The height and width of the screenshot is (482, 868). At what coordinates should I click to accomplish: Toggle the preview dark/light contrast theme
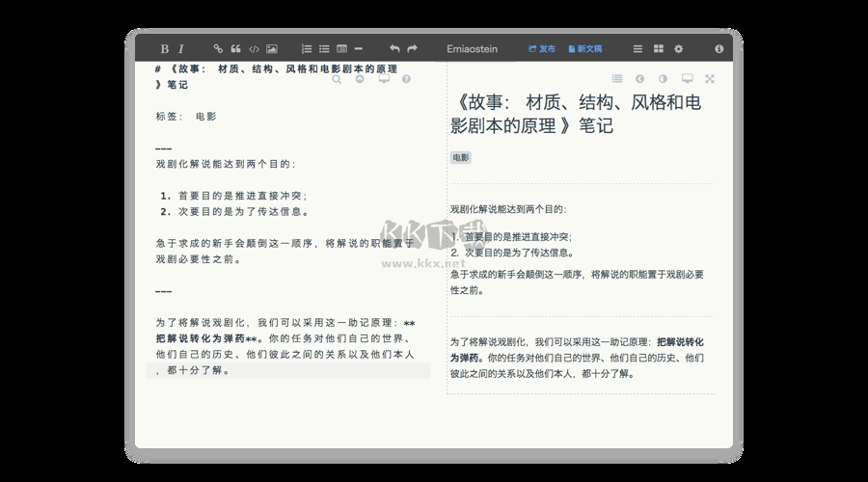[x=663, y=79]
